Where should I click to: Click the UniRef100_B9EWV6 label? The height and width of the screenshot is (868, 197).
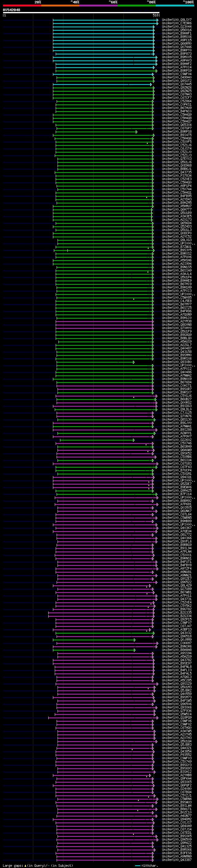coord(177,487)
